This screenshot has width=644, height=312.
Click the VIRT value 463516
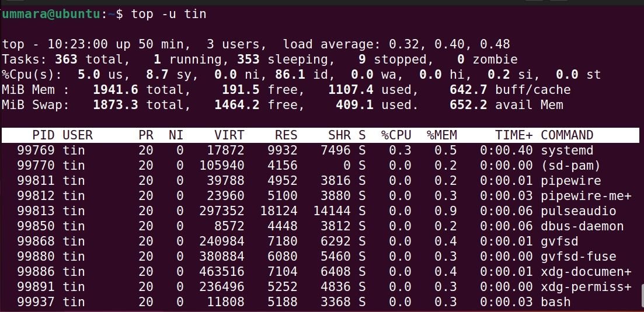[222, 272]
